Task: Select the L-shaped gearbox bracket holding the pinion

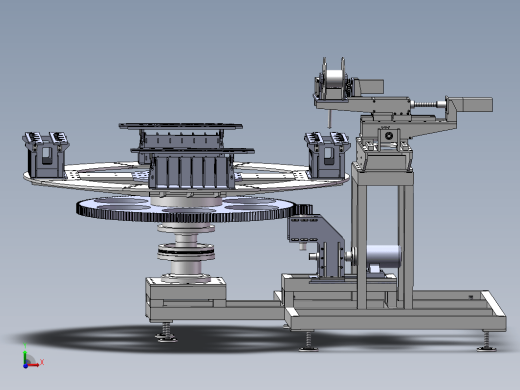Action: tap(316, 246)
